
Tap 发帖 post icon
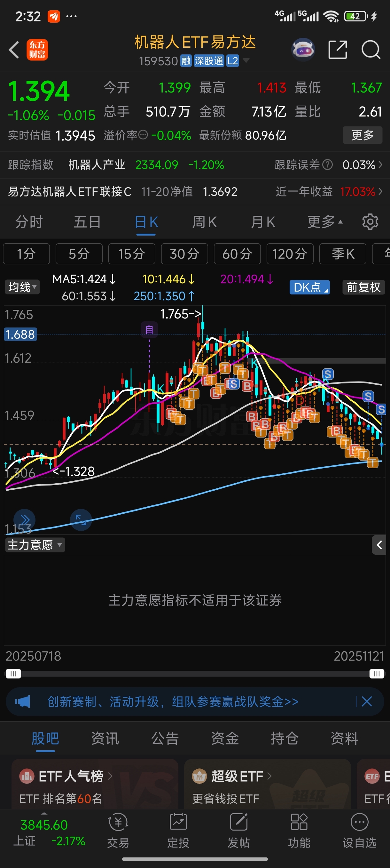(x=238, y=831)
